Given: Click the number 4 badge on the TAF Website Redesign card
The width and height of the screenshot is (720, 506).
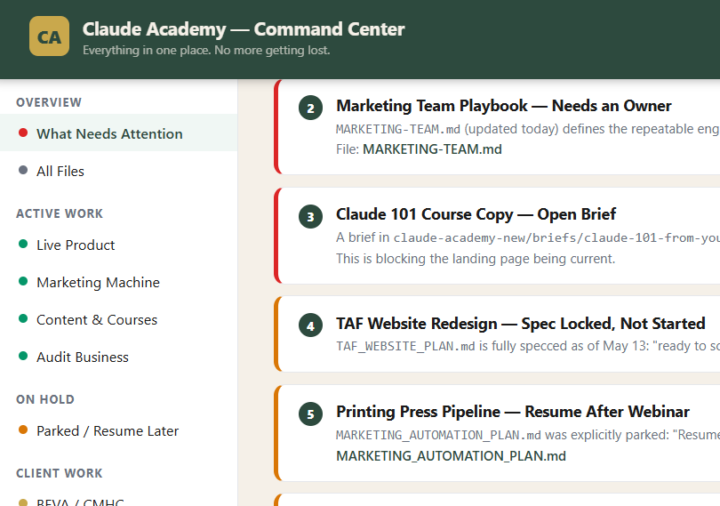Looking at the screenshot, I should coord(310,325).
